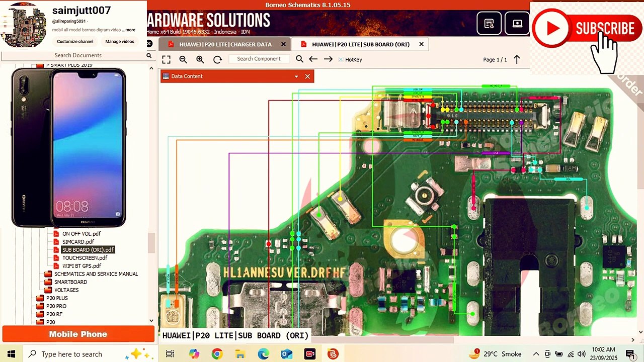Image resolution: width=644 pixels, height=362 pixels.
Task: Open Task View on the taskbar
Action: 170,354
